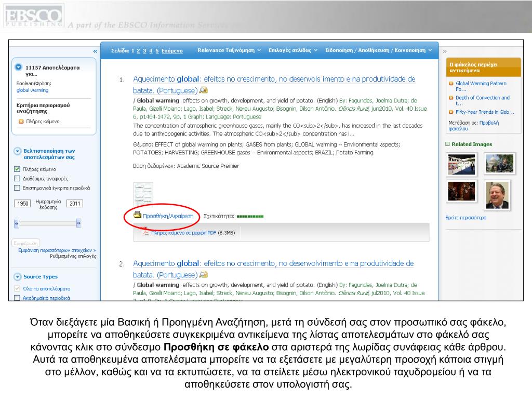The image size is (532, 399).
Task: Click Εμφάνιση περισσότερων στοιχείων link
Action: [57, 250]
